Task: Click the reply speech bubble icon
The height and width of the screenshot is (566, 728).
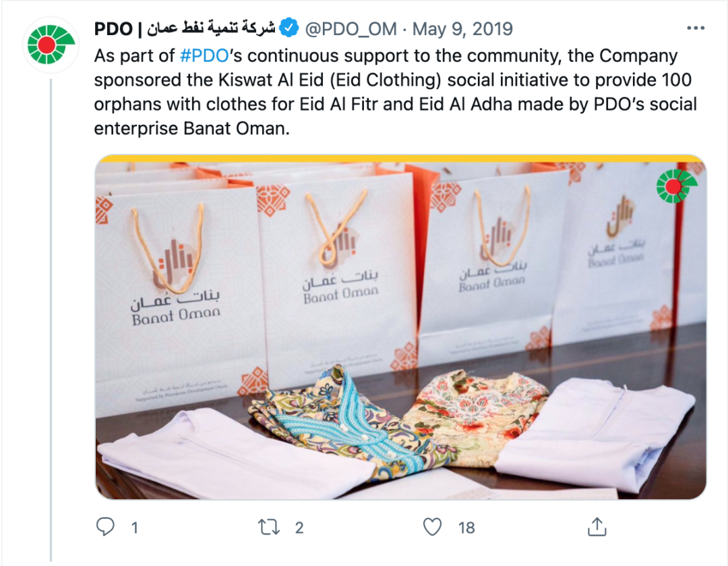Action: [x=105, y=527]
